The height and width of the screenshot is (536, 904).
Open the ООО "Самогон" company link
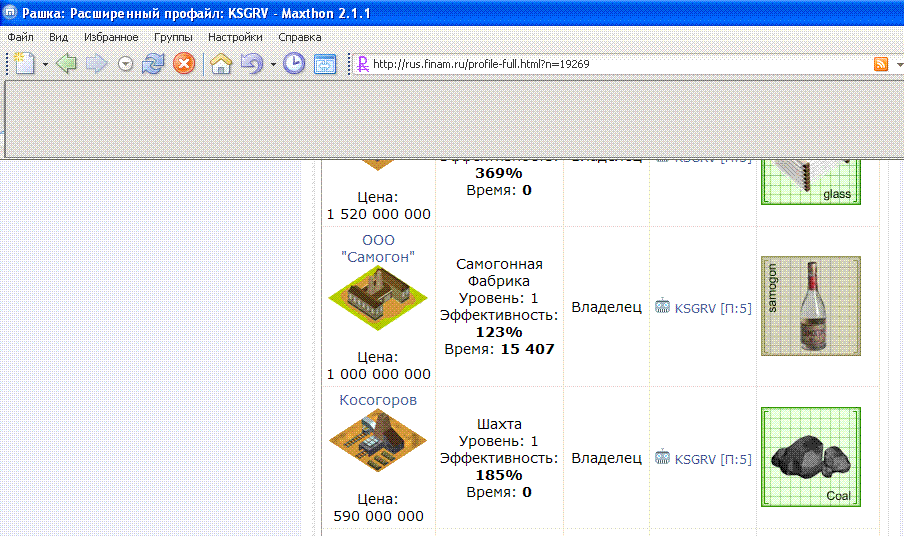378,248
